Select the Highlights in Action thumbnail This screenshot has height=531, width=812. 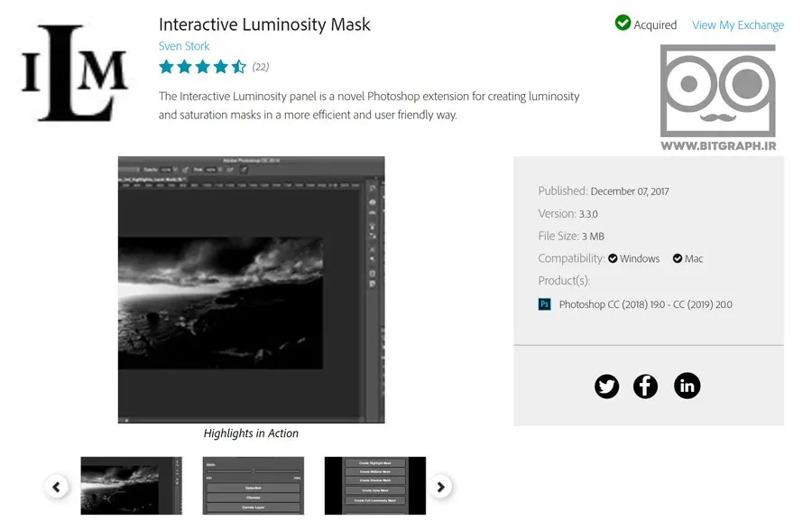[132, 486]
